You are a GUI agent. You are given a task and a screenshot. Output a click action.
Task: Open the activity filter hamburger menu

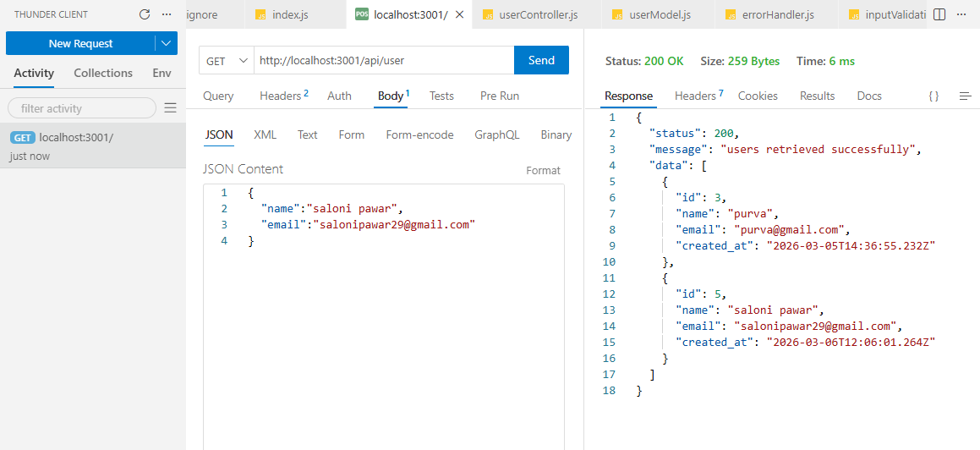click(170, 108)
